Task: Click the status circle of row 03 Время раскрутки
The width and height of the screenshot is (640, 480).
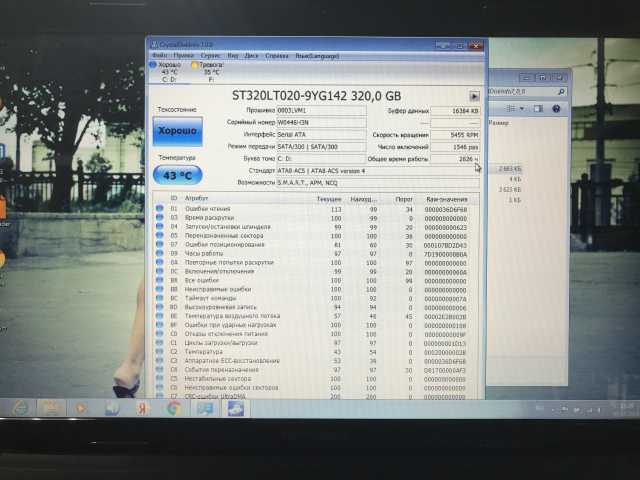Action: pos(160,218)
